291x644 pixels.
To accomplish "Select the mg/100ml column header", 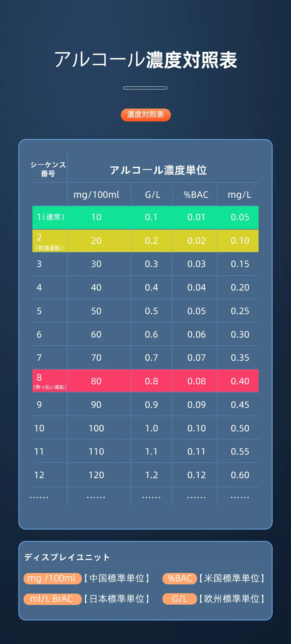I will click(x=97, y=195).
